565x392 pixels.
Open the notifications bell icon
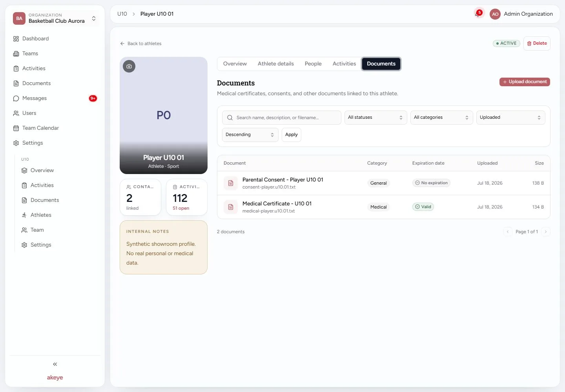pyautogui.click(x=478, y=14)
